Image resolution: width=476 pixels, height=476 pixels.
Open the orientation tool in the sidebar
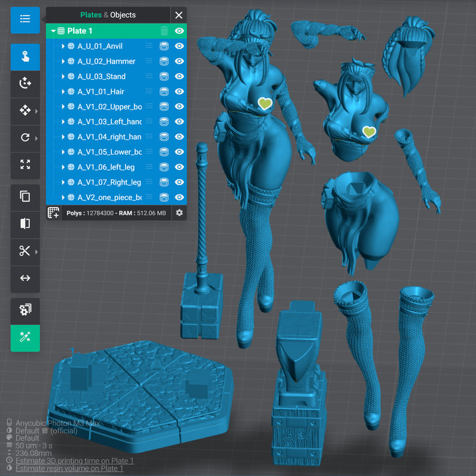[25, 83]
